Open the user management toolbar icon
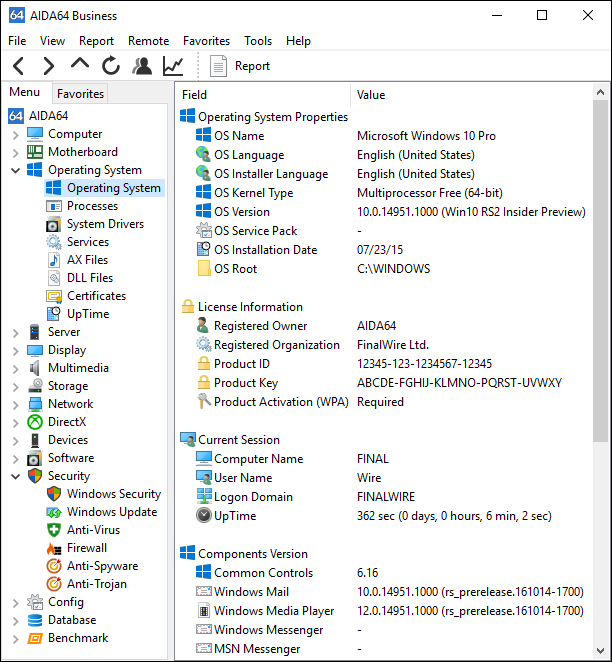 [142, 66]
